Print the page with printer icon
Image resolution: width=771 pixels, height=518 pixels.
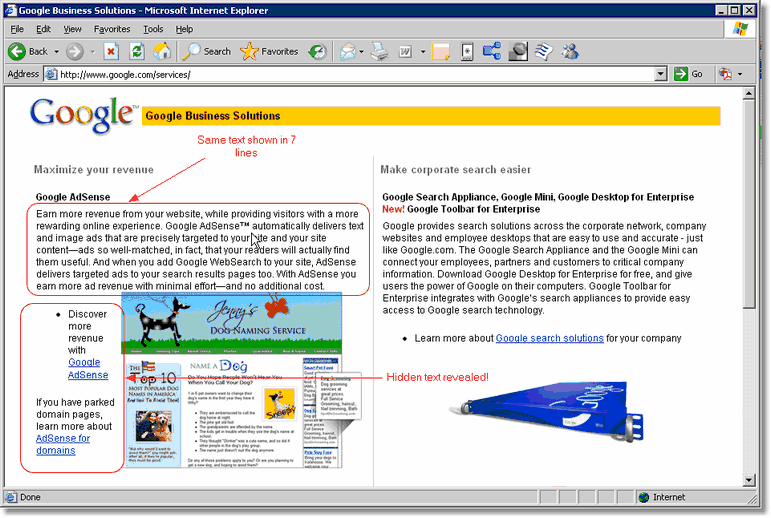pos(379,51)
